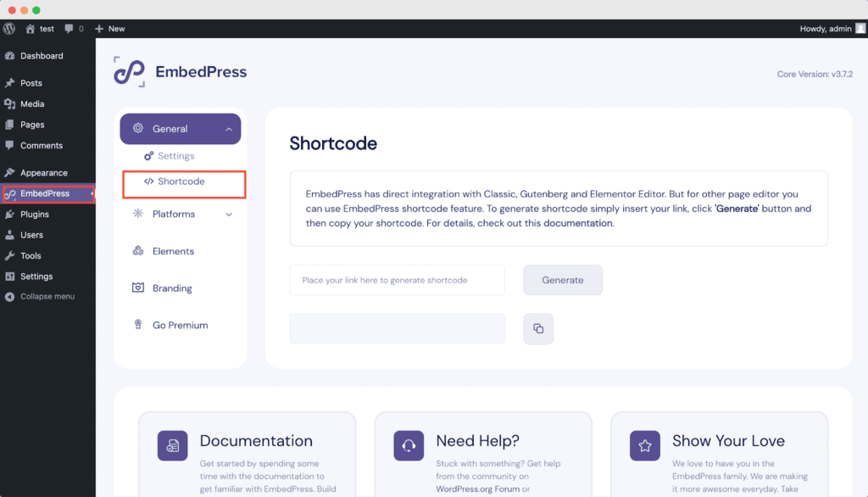This screenshot has height=497, width=868.
Task: Click the Show Your Love star icon
Action: point(644,445)
